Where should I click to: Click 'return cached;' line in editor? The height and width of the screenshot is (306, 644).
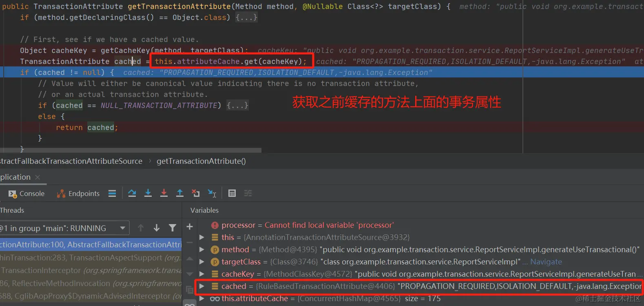pos(87,128)
